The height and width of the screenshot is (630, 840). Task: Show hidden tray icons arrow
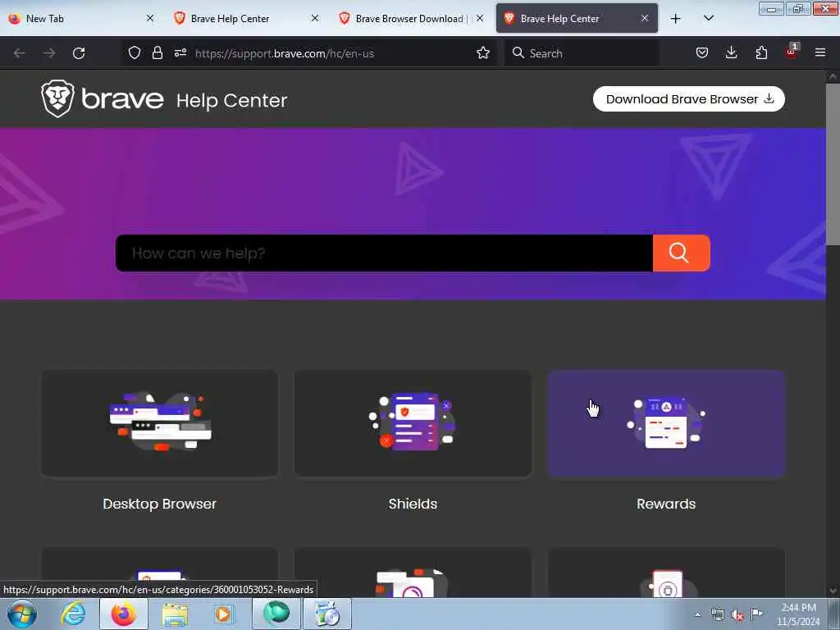tap(697, 614)
